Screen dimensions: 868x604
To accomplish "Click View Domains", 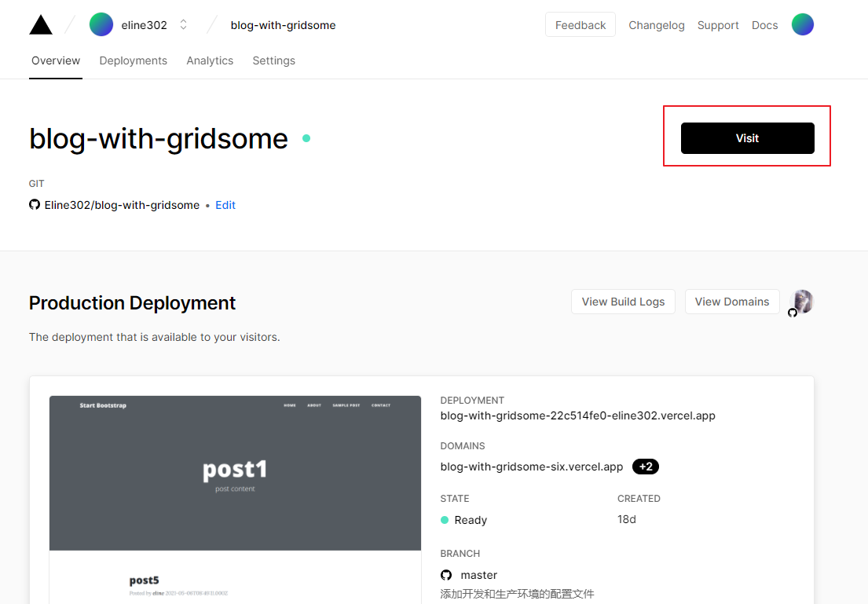I will pyautogui.click(x=732, y=302).
